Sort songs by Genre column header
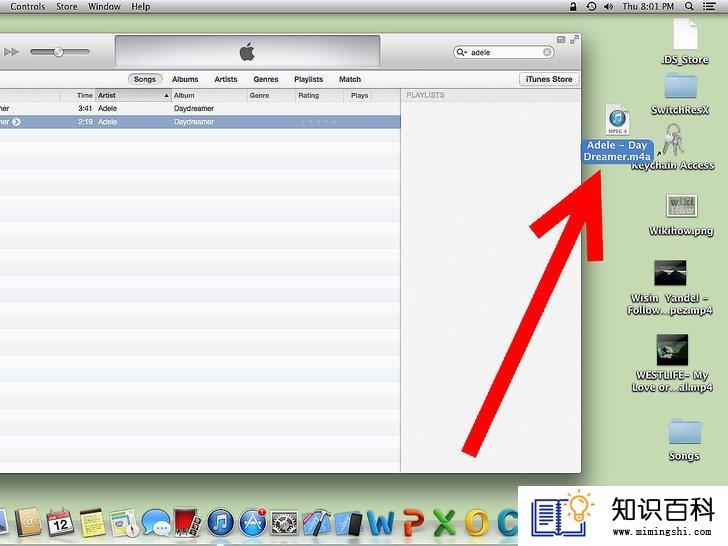 pos(271,95)
